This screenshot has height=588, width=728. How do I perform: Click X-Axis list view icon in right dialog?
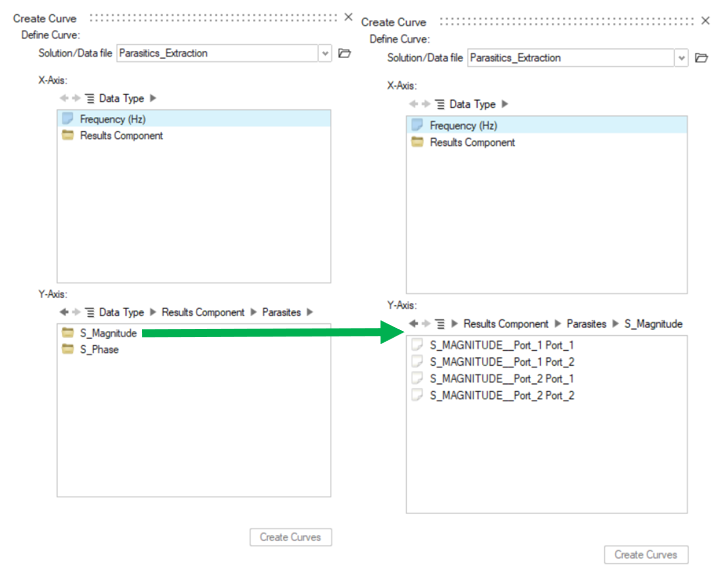point(440,104)
